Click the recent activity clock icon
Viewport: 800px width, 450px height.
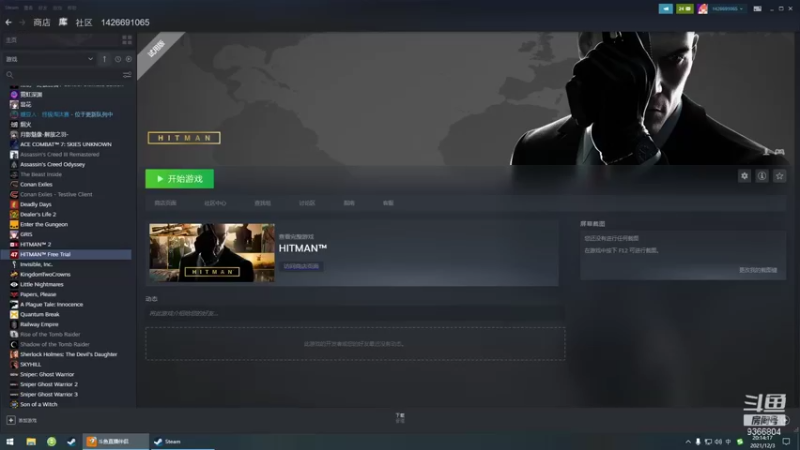click(x=118, y=59)
